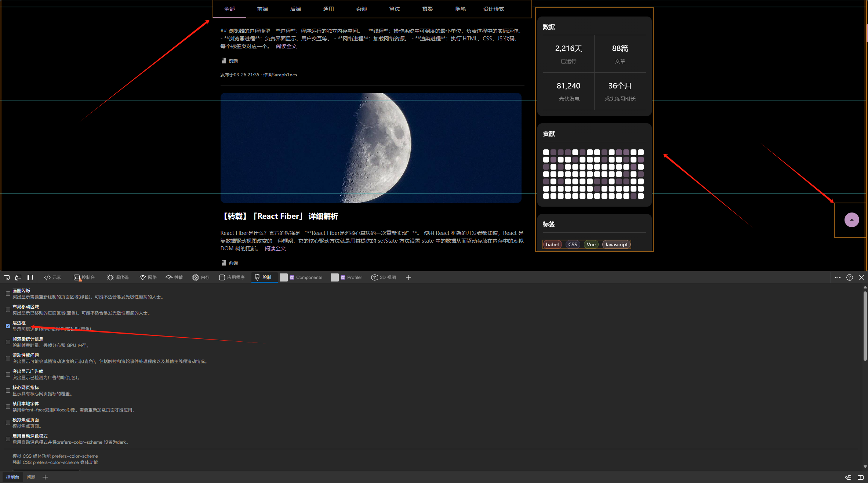Viewport: 868px width, 483px height.
Task: Close DevTools with the X icon
Action: 861,277
